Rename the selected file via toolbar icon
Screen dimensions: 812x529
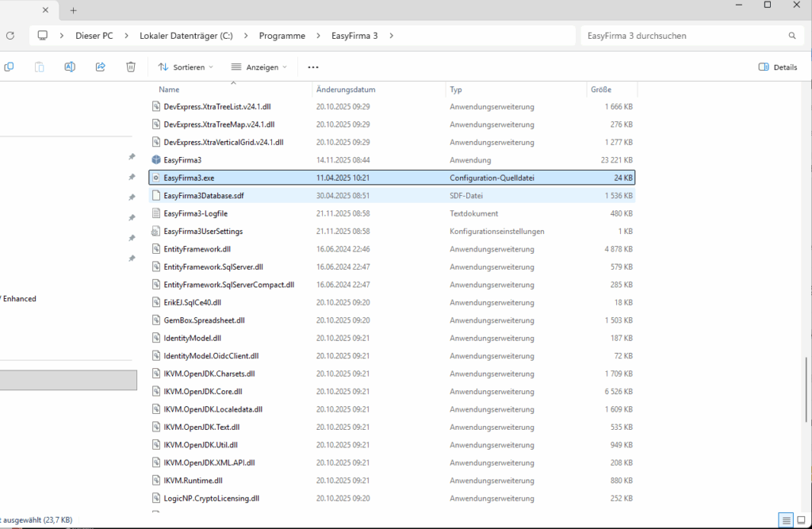[x=69, y=67]
